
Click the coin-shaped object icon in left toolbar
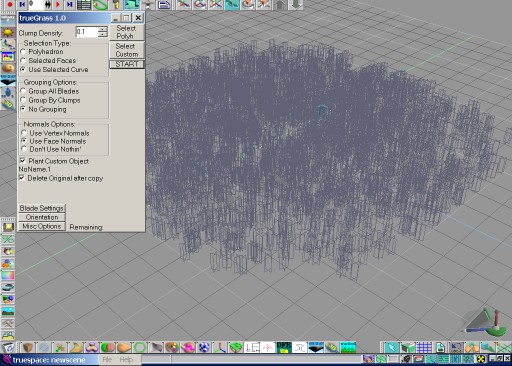coord(8,68)
